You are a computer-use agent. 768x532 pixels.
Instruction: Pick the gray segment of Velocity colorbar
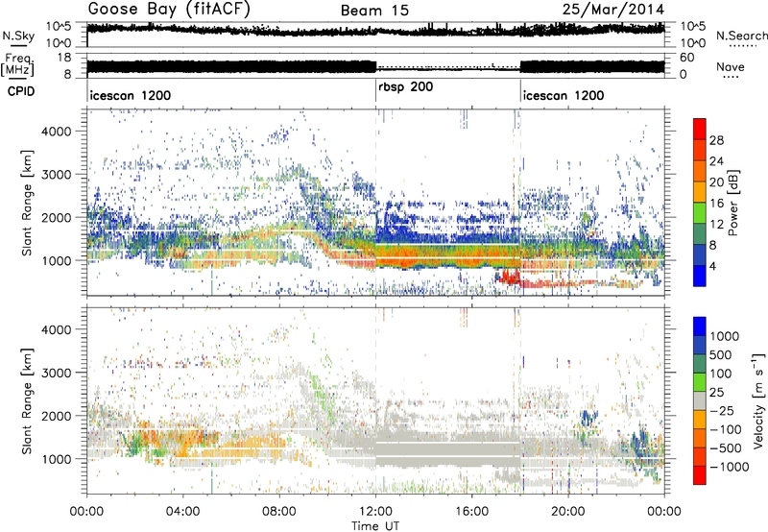[700, 401]
